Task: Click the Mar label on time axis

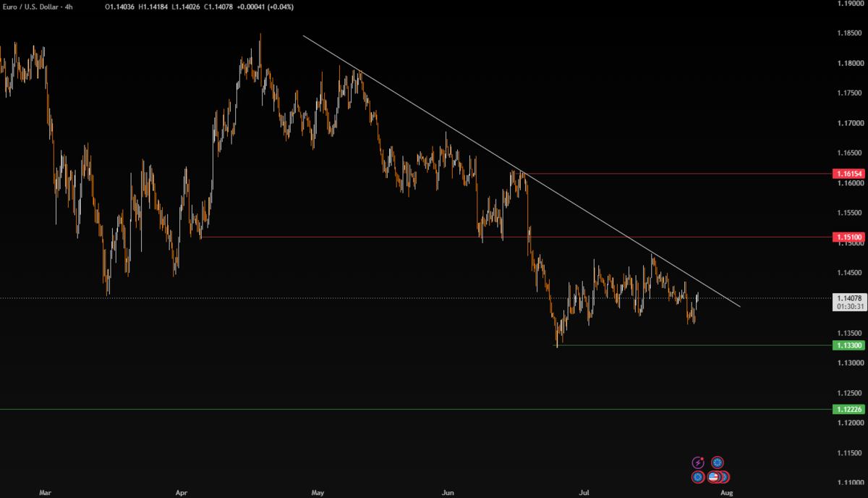Action: coord(45,492)
